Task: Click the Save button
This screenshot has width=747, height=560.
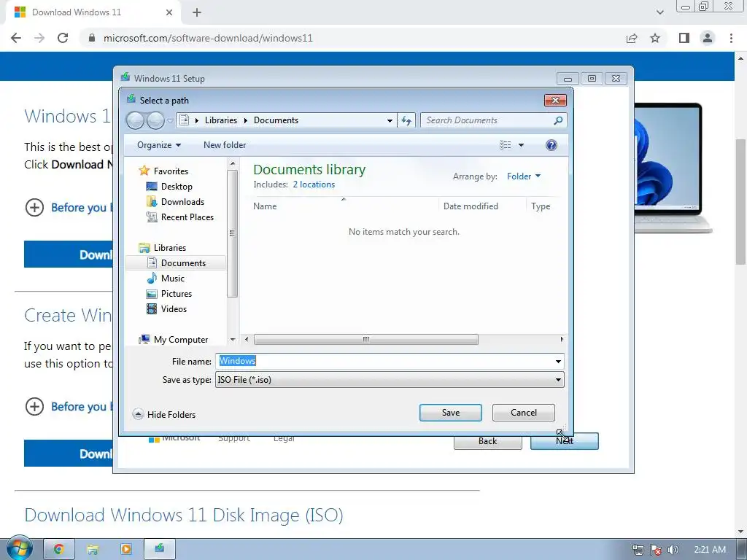Action: (x=451, y=413)
